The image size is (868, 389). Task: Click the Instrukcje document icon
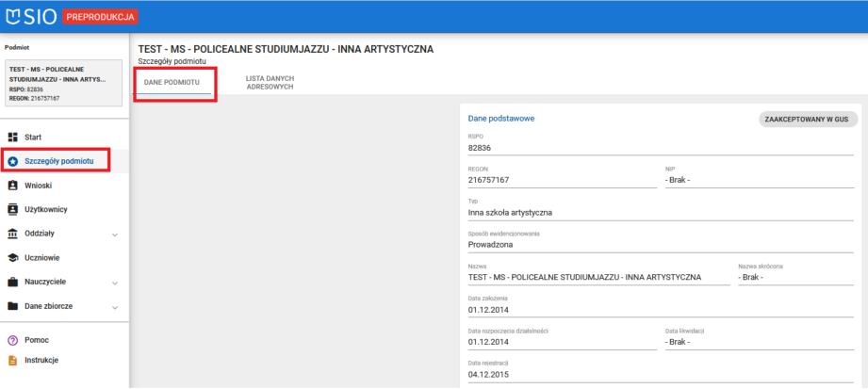point(13,360)
